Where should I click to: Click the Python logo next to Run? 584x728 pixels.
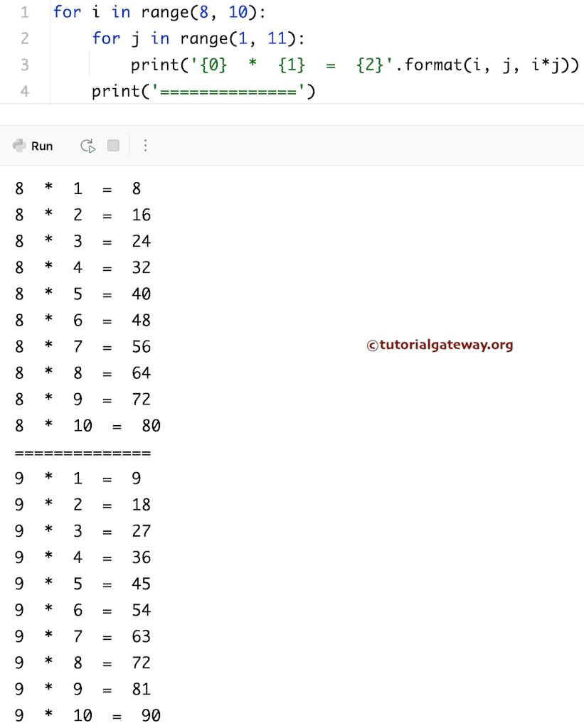click(x=18, y=146)
